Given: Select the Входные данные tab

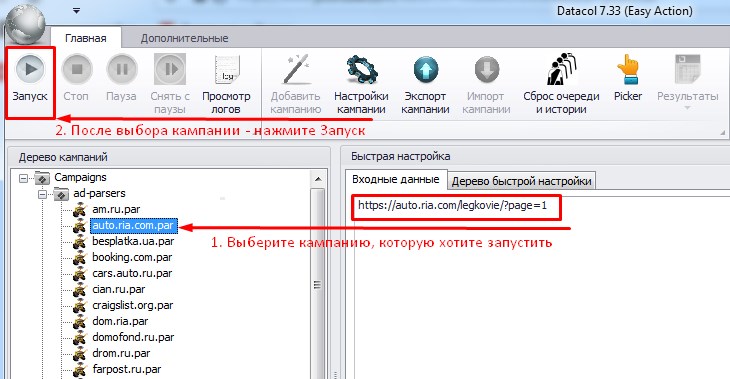Looking at the screenshot, I should (396, 179).
